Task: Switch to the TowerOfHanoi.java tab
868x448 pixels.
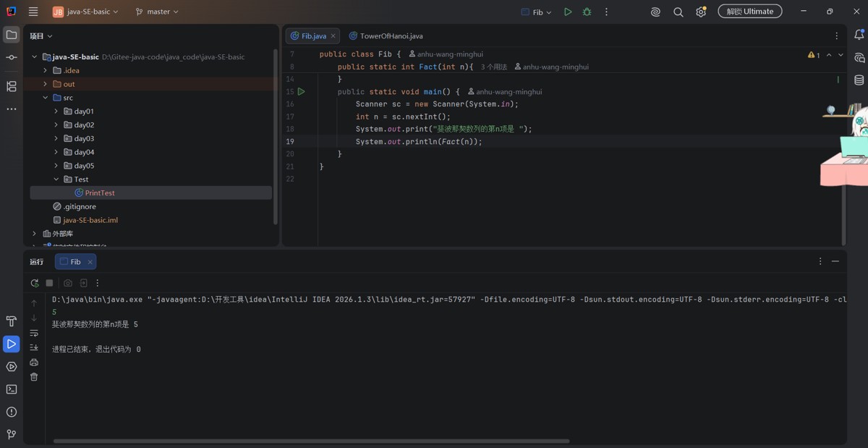Action: 386,35
